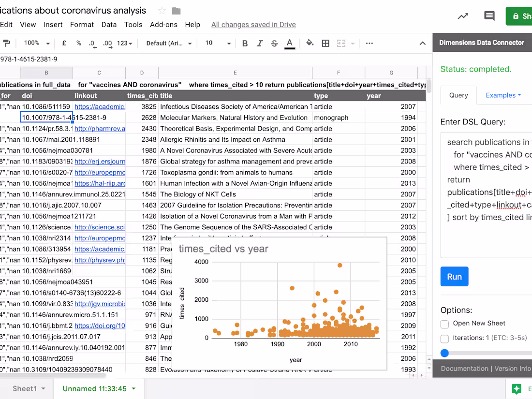Switch to the Query tab
This screenshot has height=399, width=532.
pyautogui.click(x=458, y=95)
